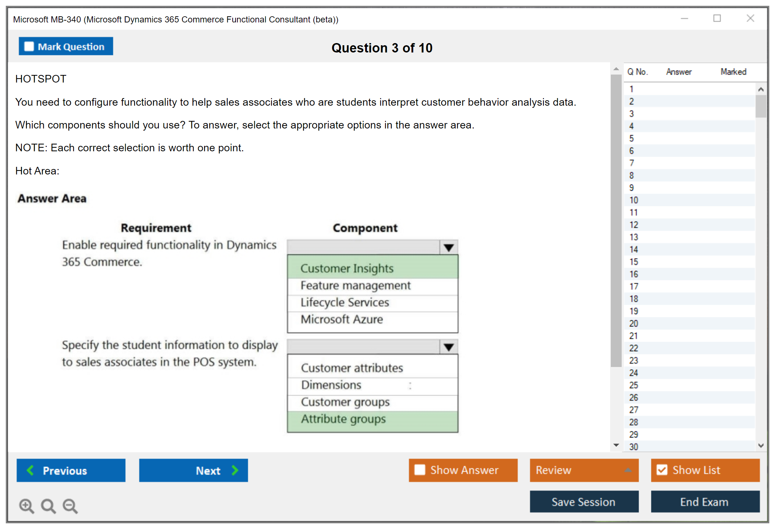Viewport: 778px width, 532px height.
Task: Click the right chevron on Next button
Action: click(x=235, y=470)
